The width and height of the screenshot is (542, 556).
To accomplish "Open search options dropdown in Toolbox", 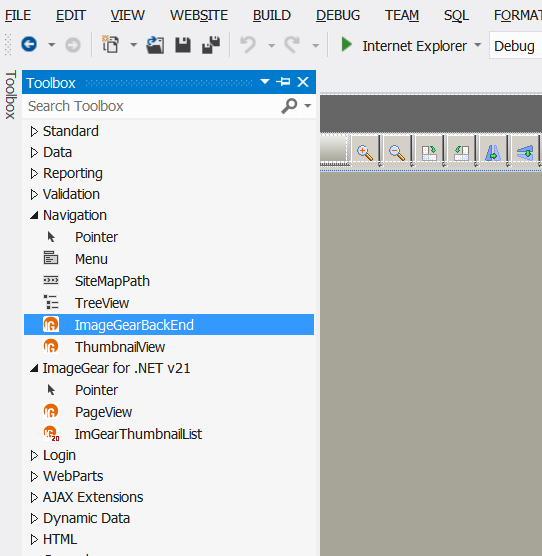I will click(x=308, y=106).
